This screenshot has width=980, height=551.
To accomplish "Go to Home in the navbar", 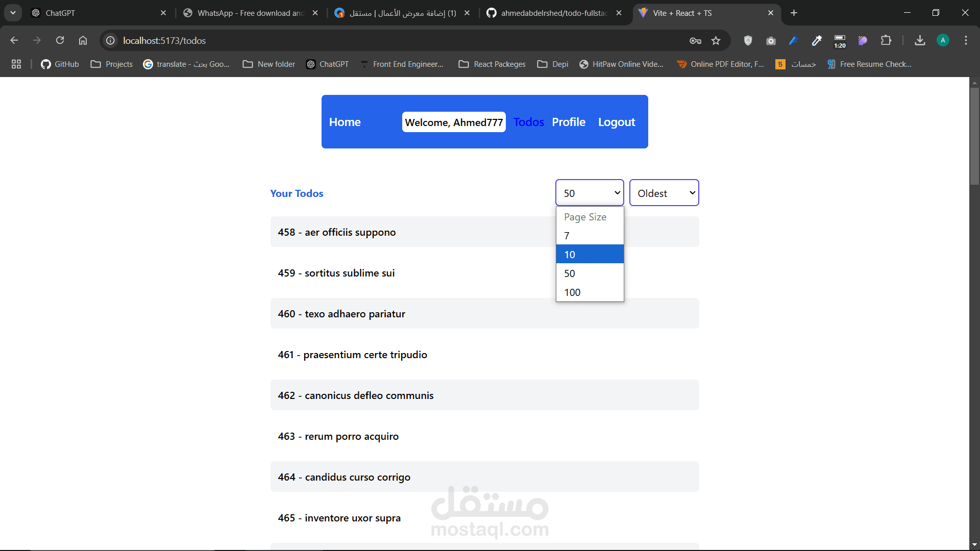I will 345,122.
